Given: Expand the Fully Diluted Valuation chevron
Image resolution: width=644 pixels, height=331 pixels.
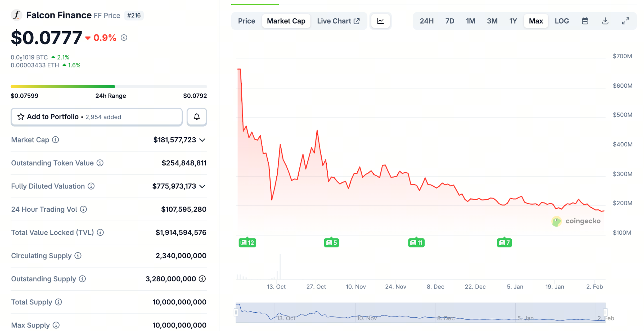Looking at the screenshot, I should (202, 186).
